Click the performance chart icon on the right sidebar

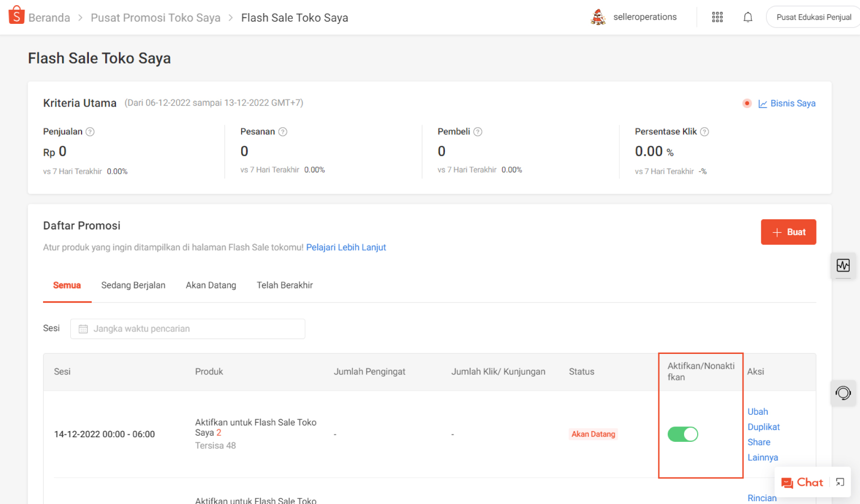point(844,266)
